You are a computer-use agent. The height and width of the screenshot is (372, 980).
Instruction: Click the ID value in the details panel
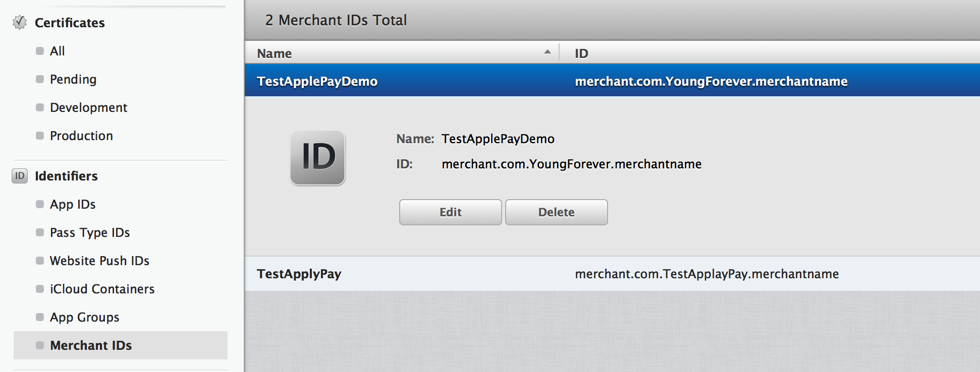[x=571, y=164]
